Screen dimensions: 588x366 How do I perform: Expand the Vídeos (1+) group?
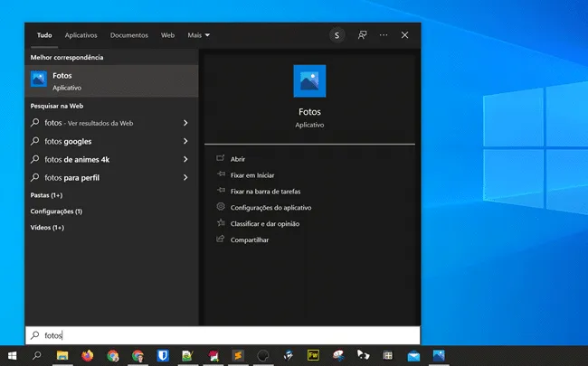(x=47, y=228)
